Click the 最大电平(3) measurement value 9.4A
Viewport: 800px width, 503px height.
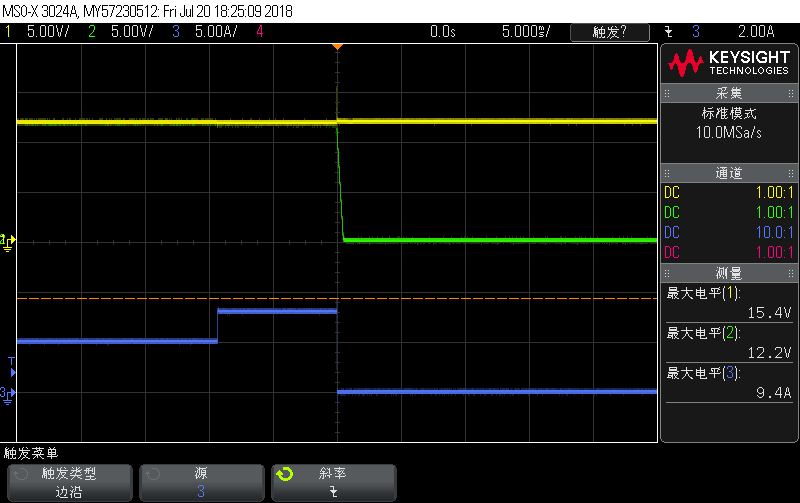click(773, 392)
